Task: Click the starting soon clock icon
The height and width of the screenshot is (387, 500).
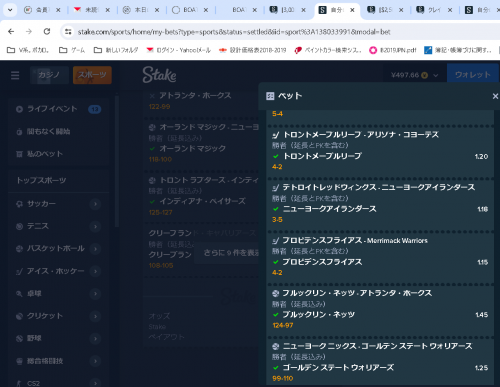Action: click(19, 132)
